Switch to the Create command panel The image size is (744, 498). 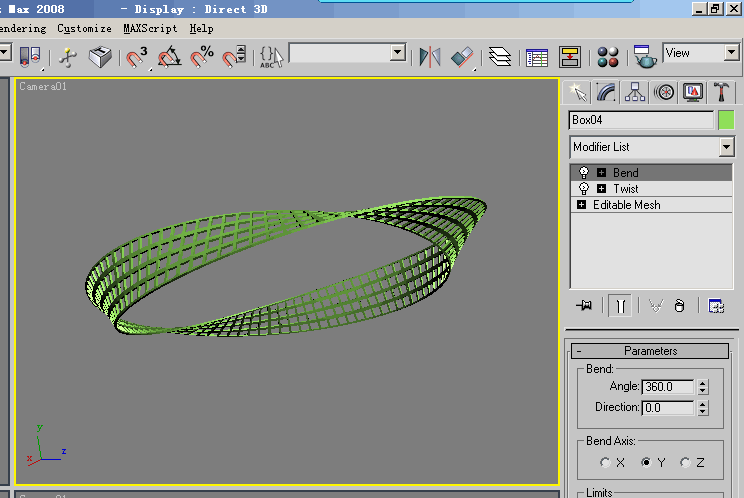click(x=577, y=92)
